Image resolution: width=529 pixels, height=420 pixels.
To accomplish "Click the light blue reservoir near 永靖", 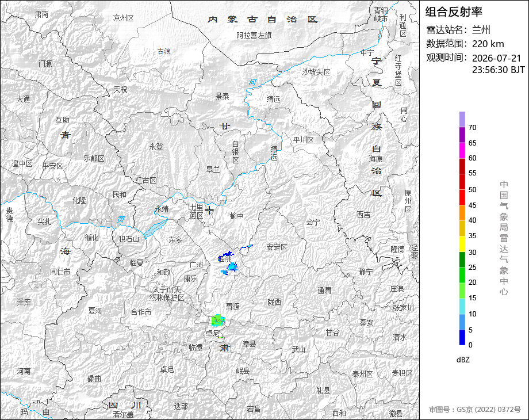I will (x=156, y=228).
